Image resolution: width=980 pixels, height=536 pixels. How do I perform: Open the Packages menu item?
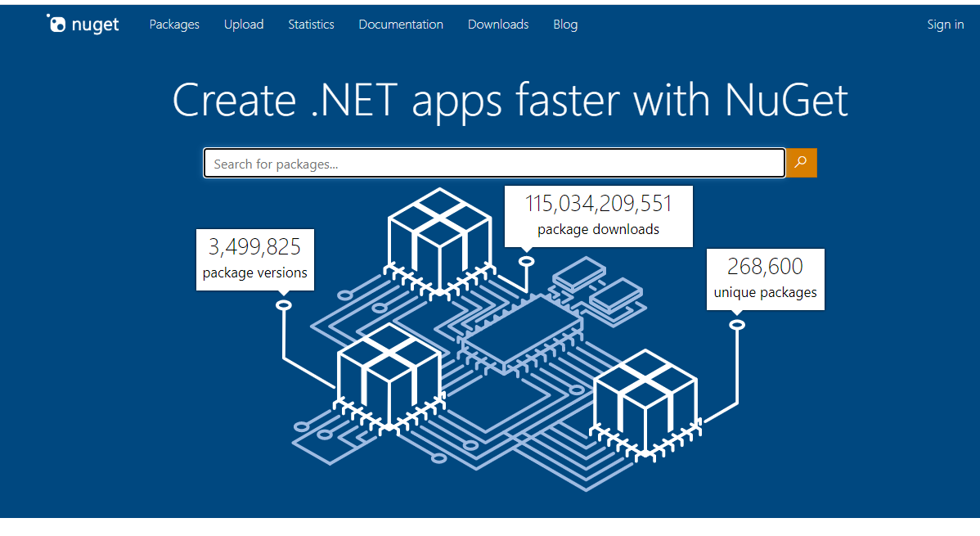coord(174,25)
